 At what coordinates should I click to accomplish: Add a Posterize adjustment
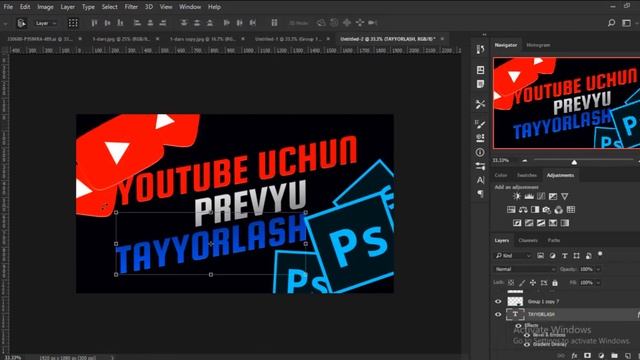[529, 223]
